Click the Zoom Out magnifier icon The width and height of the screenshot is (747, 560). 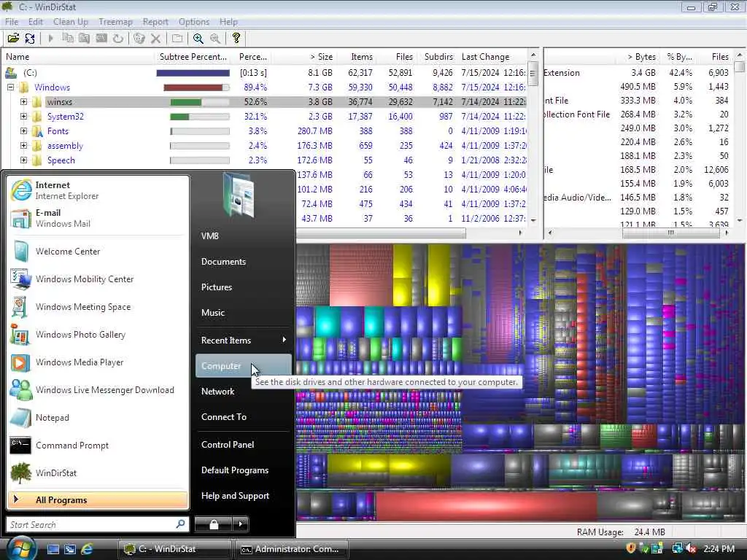pos(215,39)
